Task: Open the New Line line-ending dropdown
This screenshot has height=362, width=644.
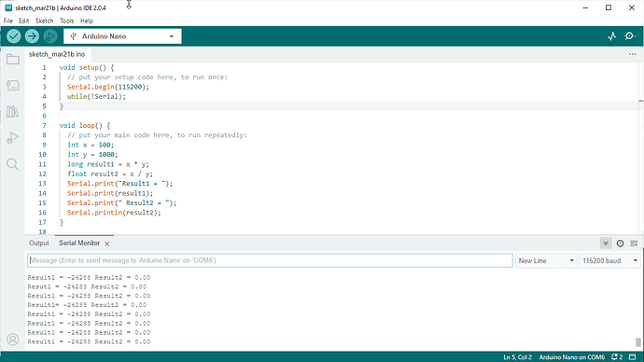Action: [546, 260]
